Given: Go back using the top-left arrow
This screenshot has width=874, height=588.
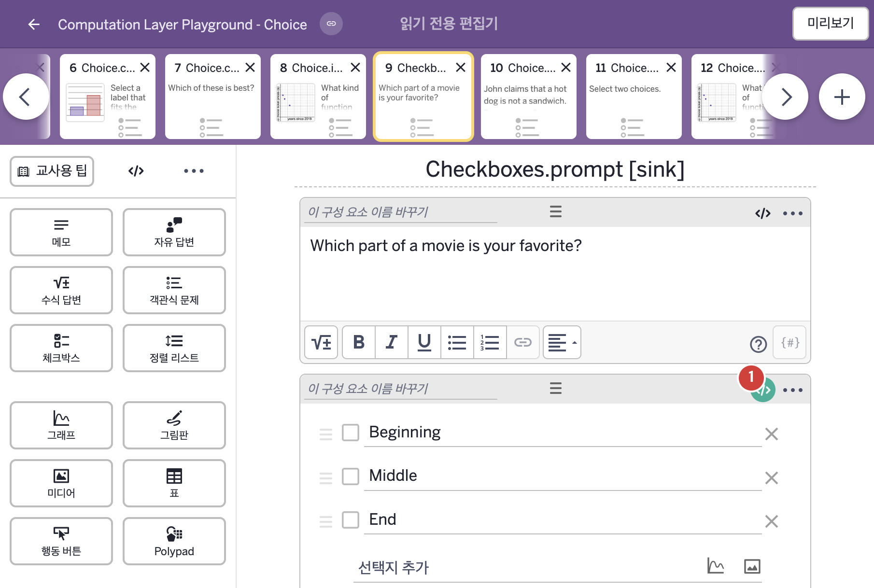Looking at the screenshot, I should tap(34, 24).
